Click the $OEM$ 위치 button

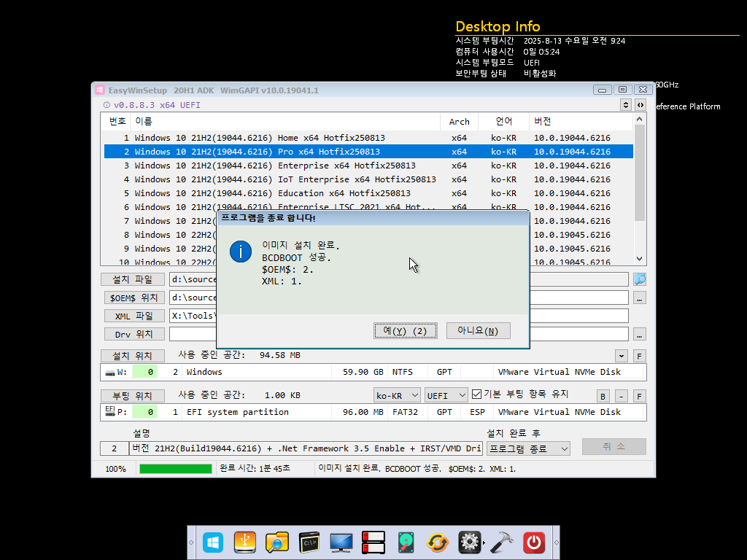(134, 297)
